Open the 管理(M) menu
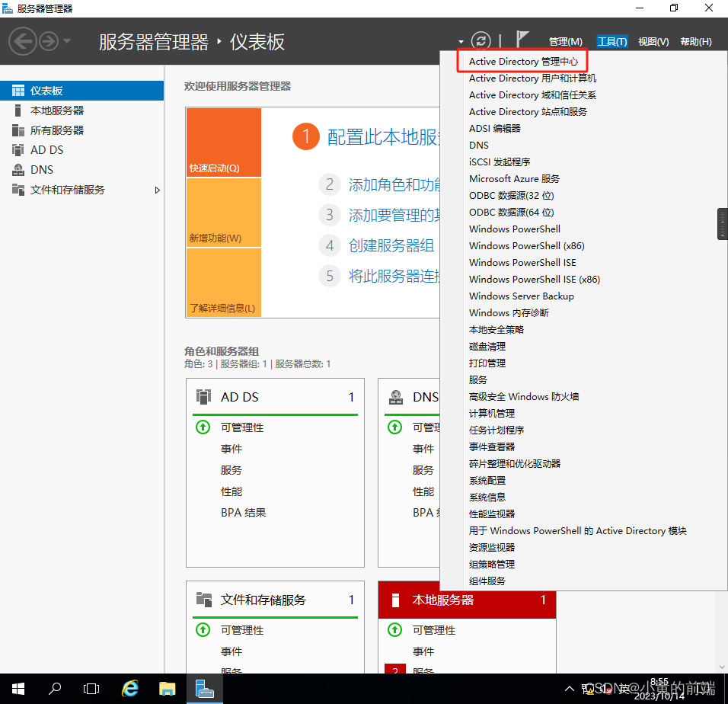Viewport: 728px width, 704px height. point(565,42)
